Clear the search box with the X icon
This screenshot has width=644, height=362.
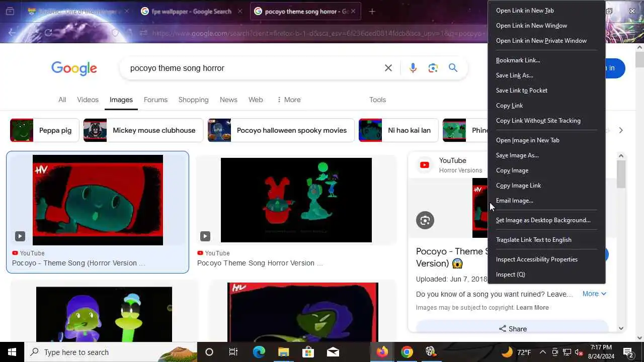click(388, 68)
